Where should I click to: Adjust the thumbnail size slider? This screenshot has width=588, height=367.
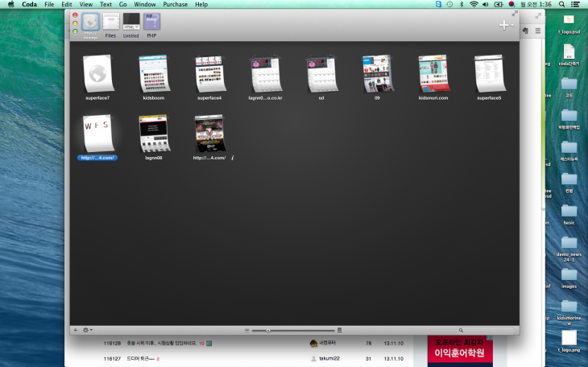pos(268,330)
